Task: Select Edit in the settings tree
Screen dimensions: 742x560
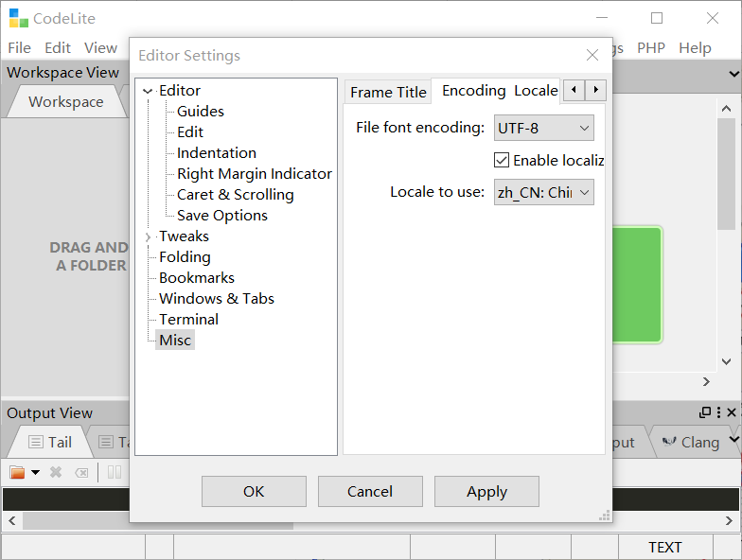Action: pos(190,132)
